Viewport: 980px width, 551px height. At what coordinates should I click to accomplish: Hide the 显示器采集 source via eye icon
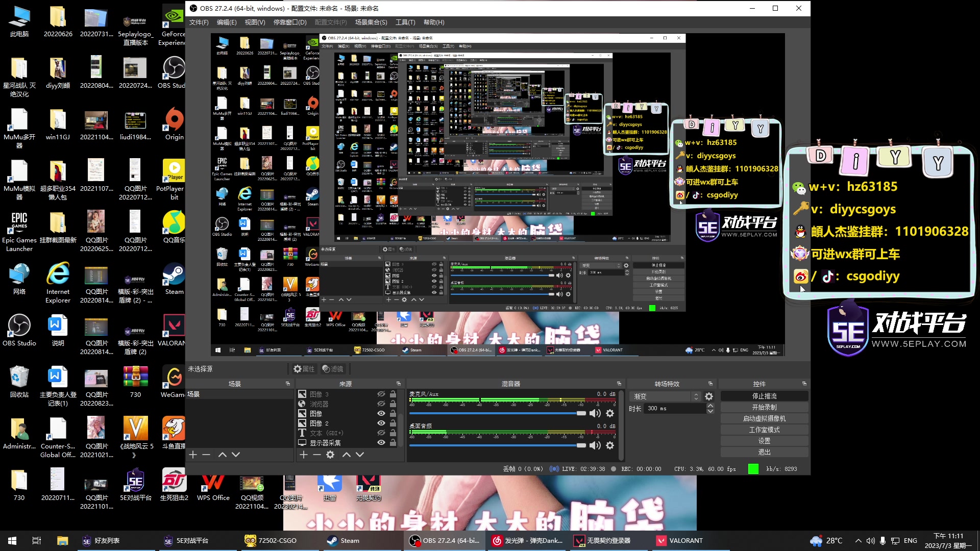(381, 443)
